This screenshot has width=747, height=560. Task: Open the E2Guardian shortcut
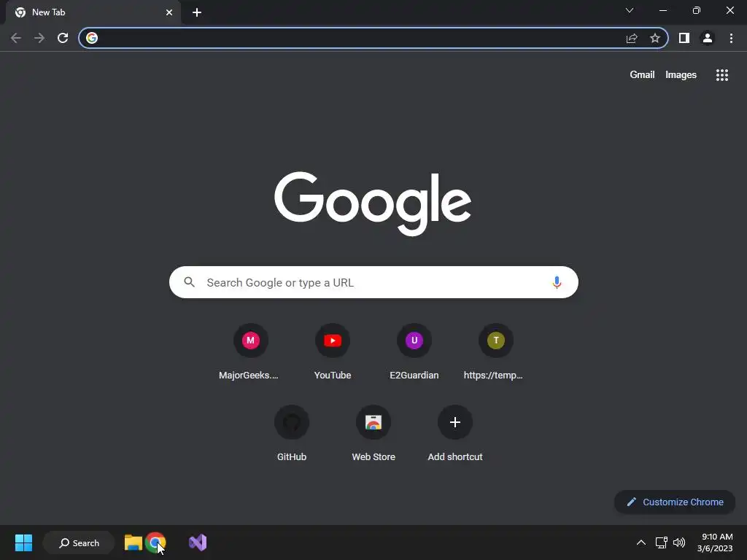coord(414,352)
